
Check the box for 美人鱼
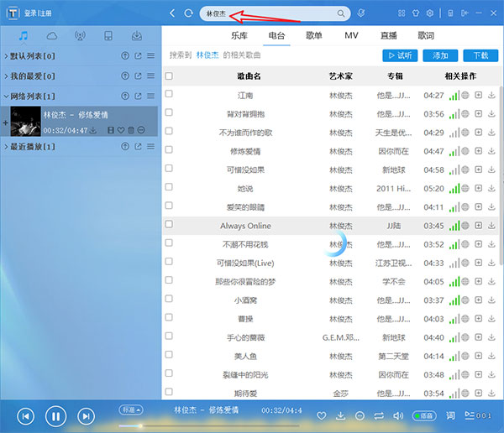[x=169, y=354]
